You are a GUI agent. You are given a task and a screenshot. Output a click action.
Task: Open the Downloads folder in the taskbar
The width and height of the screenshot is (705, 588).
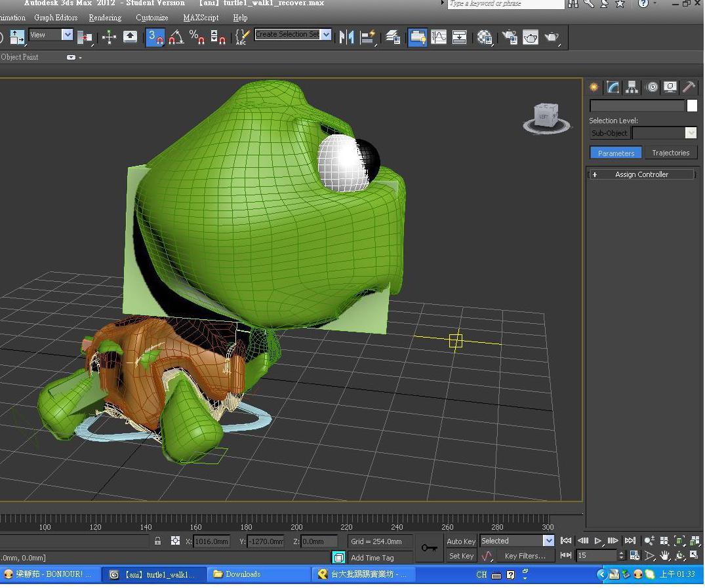(258, 574)
